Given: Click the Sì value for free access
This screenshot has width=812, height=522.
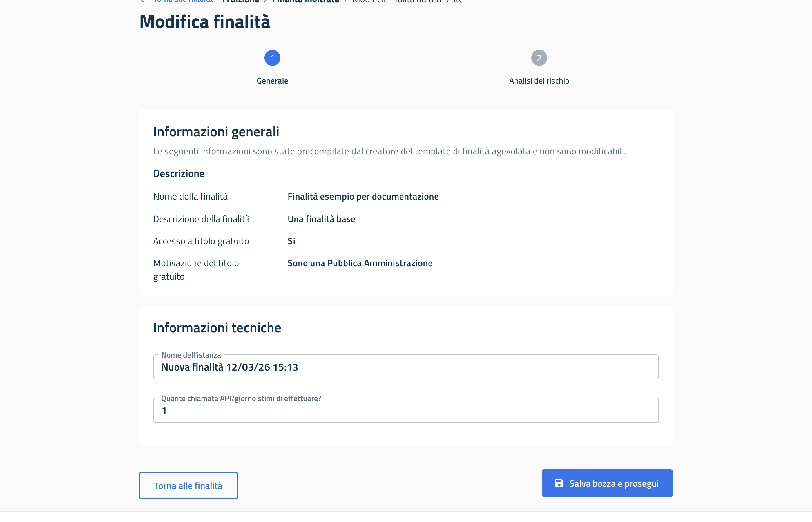Looking at the screenshot, I should pos(291,241).
